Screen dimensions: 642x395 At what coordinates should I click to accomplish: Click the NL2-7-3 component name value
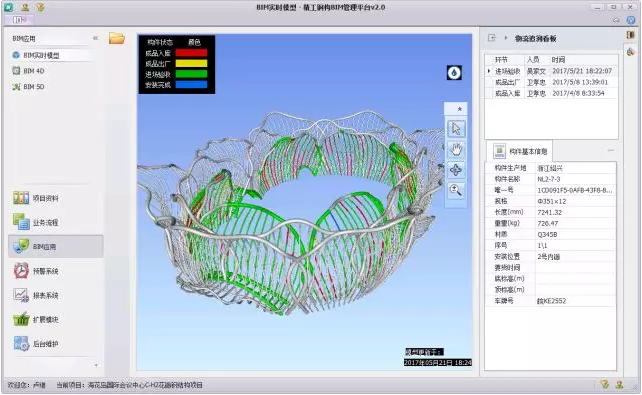[549, 179]
